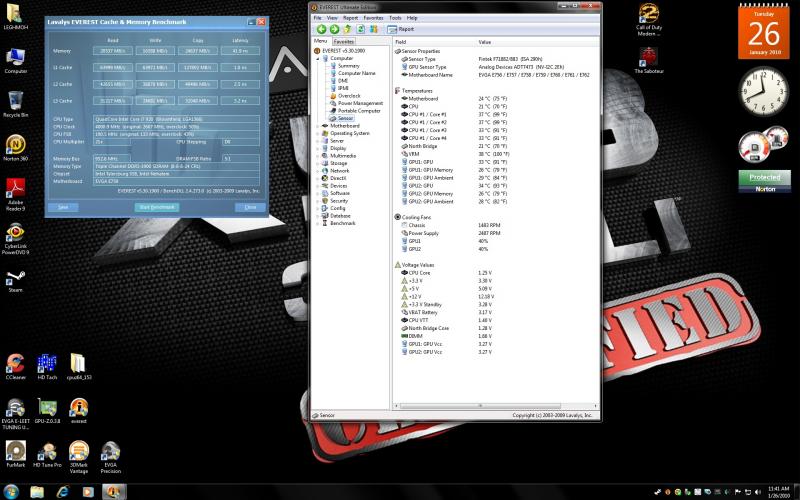Expand the Operating System tree node
Viewport: 800px width, 500px height.
click(317, 133)
